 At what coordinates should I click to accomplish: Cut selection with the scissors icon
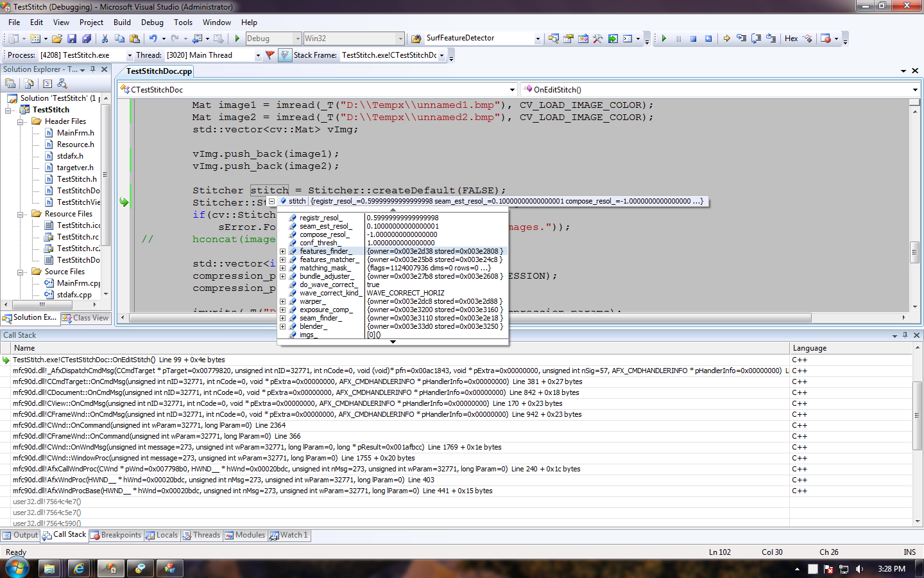[x=105, y=39]
